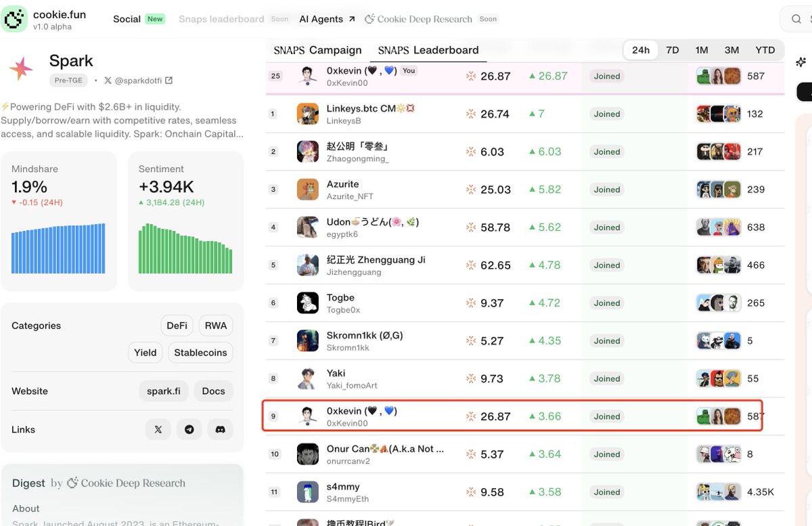Open the Discord link icon
Screen dimensions: 812x526
point(220,429)
